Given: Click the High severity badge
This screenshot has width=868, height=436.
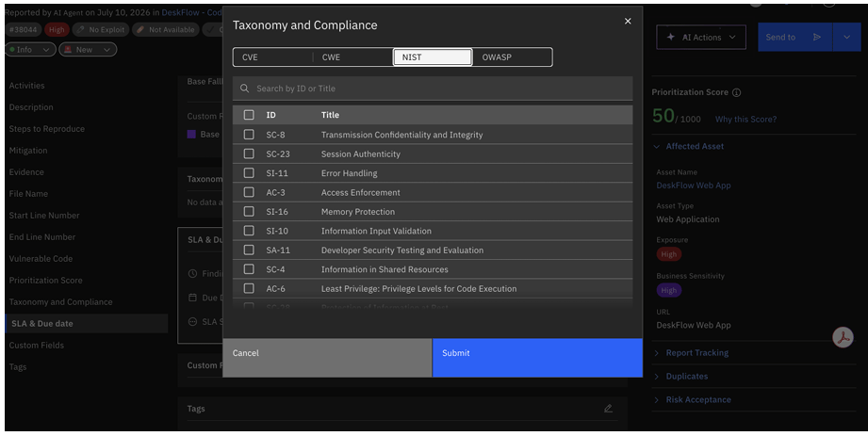Looking at the screenshot, I should pyautogui.click(x=56, y=29).
